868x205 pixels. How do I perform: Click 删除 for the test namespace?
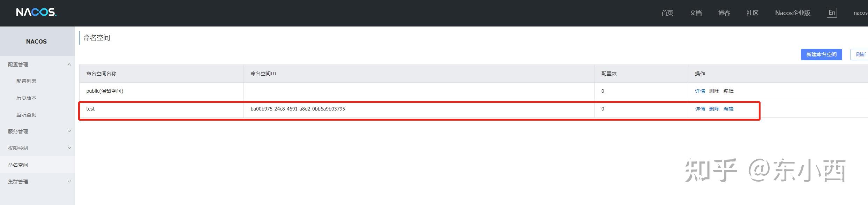click(x=714, y=109)
